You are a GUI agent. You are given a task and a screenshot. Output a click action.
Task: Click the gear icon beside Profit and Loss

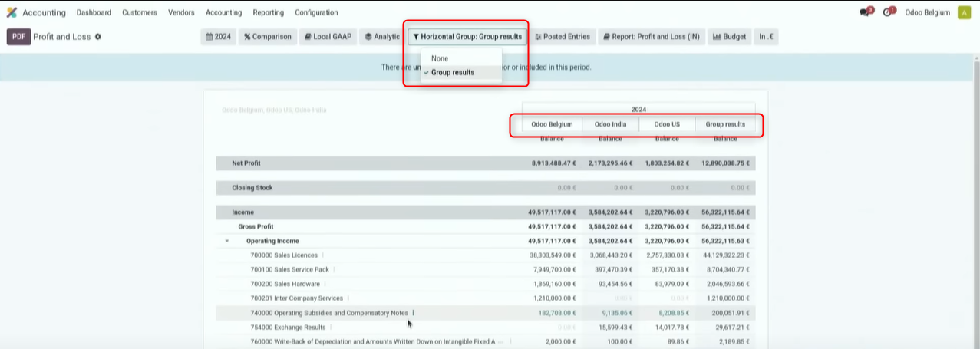tap(97, 37)
